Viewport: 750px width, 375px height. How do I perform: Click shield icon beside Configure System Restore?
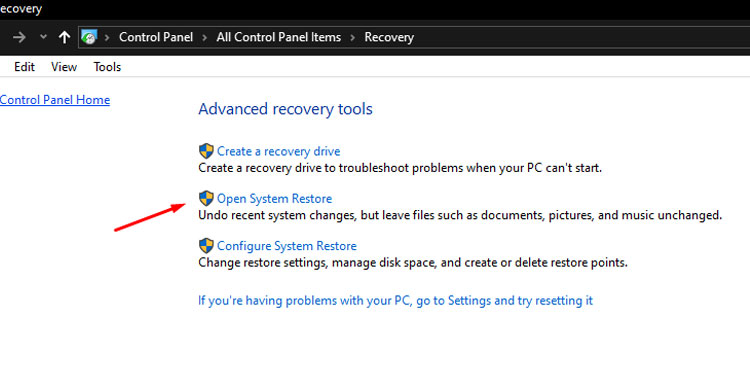(x=206, y=246)
